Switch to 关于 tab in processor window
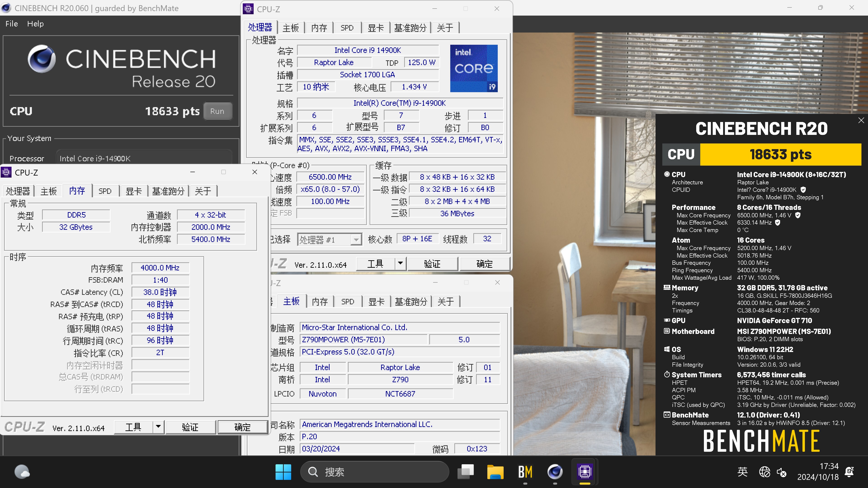 [445, 28]
